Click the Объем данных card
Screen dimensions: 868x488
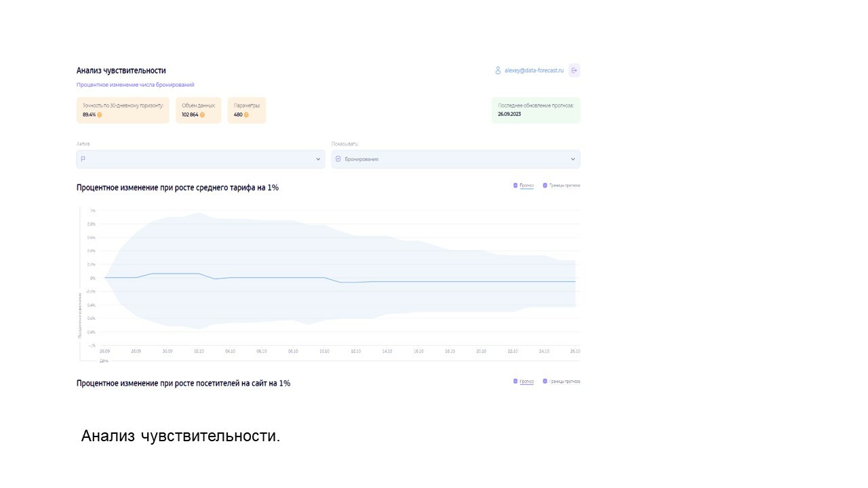coord(199,110)
